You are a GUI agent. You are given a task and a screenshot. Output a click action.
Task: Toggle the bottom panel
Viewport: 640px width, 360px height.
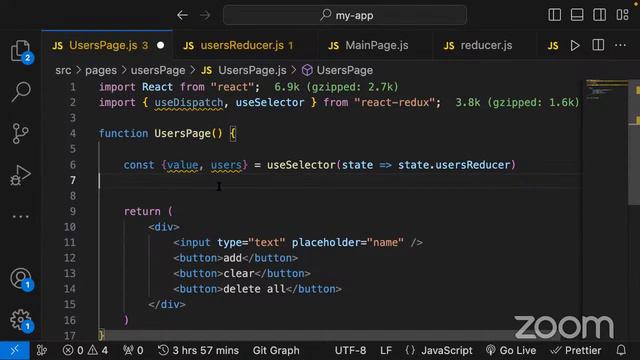577,15
